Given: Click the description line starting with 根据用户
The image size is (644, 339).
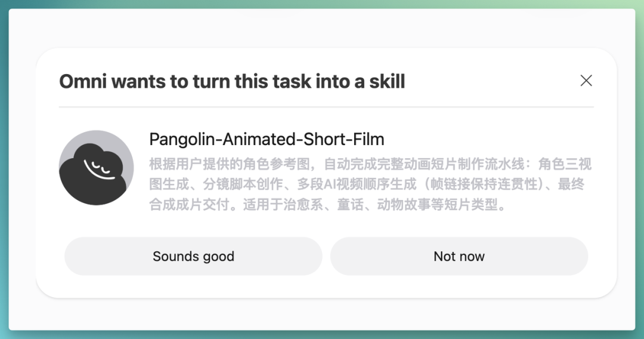Looking at the screenshot, I should (x=370, y=164).
